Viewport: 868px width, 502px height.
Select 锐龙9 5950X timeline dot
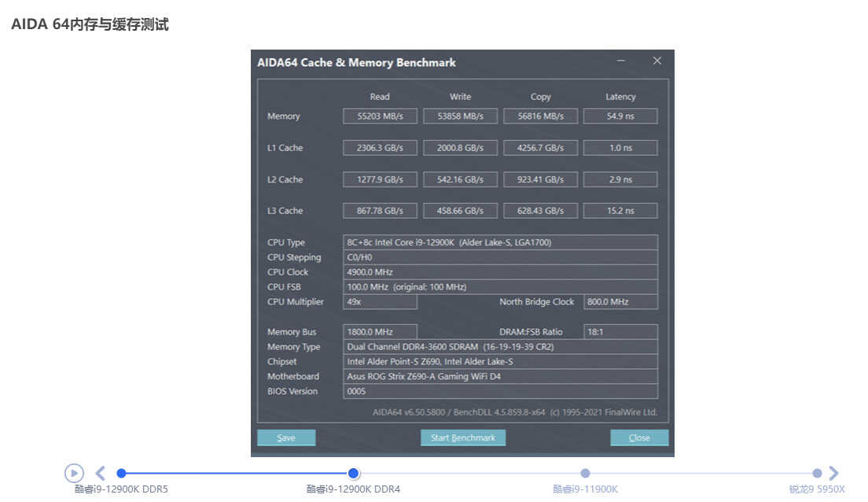click(817, 473)
